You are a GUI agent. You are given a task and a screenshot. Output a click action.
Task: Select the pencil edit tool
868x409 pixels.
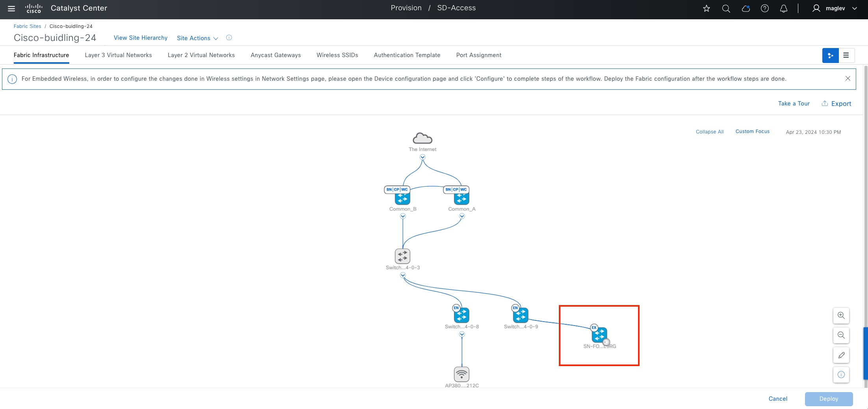[841, 355]
